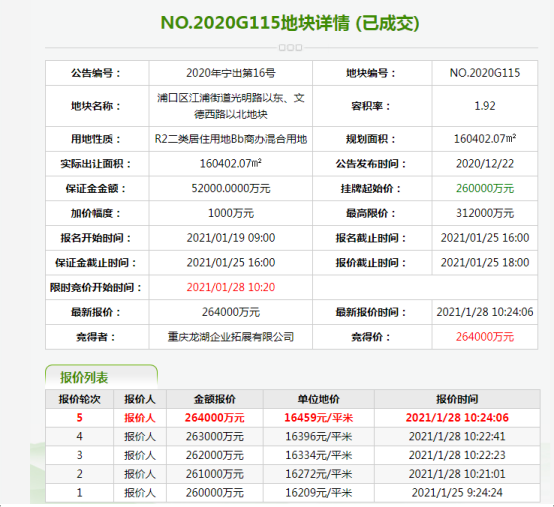Click the 报价轮次 column header
The width and height of the screenshot is (554, 507).
coord(79,399)
